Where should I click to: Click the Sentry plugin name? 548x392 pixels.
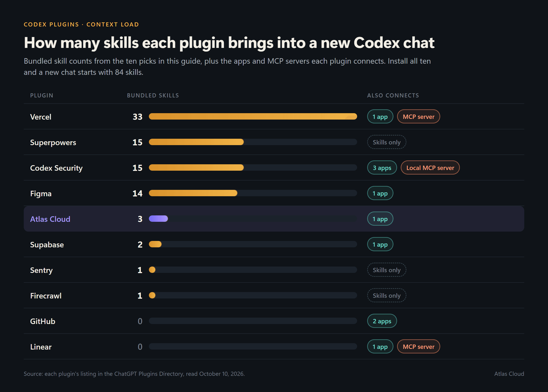pyautogui.click(x=41, y=270)
